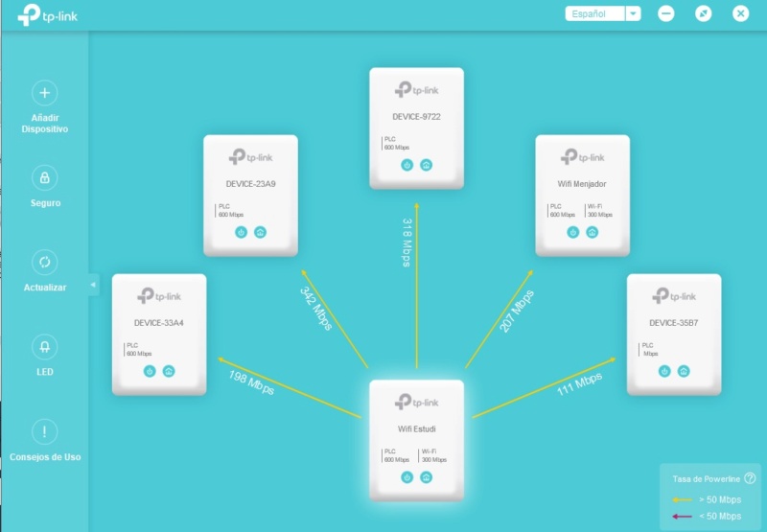The width and height of the screenshot is (767, 532).
Task: Click home icon on DEVICE-9722
Action: click(426, 165)
